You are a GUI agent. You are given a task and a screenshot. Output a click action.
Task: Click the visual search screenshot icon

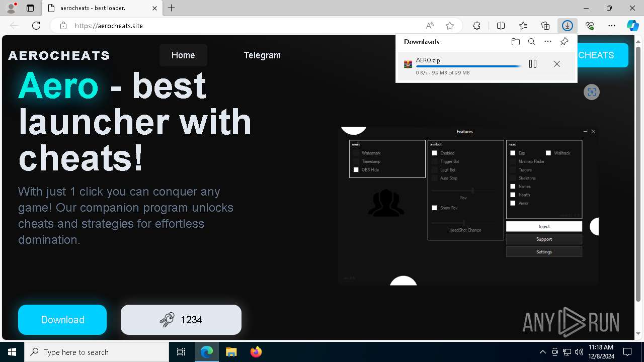592,92
